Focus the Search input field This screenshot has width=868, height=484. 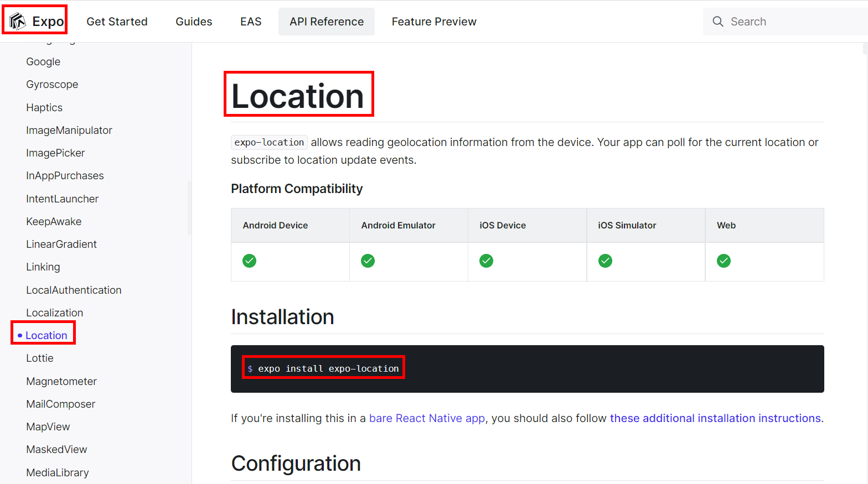tap(786, 22)
